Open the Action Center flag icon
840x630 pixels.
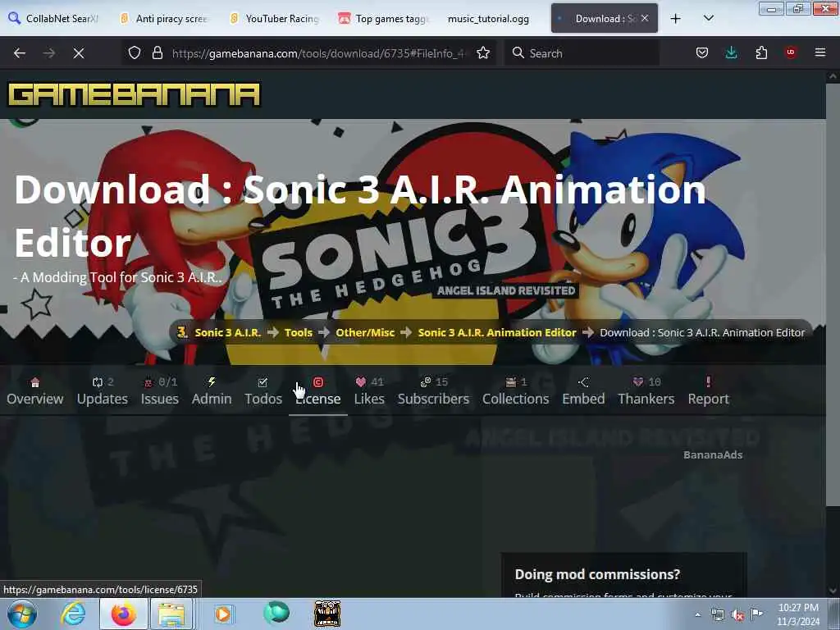point(756,614)
